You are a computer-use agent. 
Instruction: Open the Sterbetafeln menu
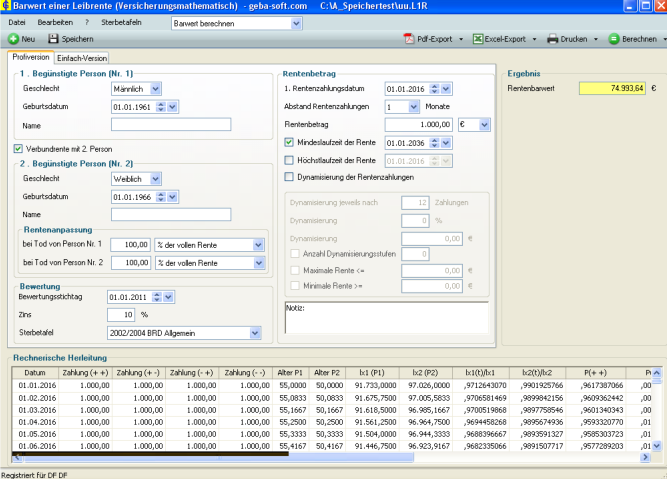(122, 22)
